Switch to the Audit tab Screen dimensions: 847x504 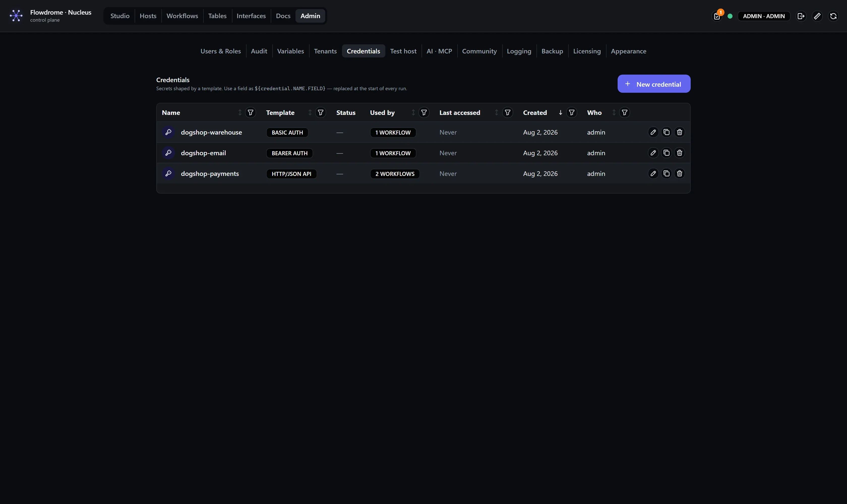click(259, 51)
